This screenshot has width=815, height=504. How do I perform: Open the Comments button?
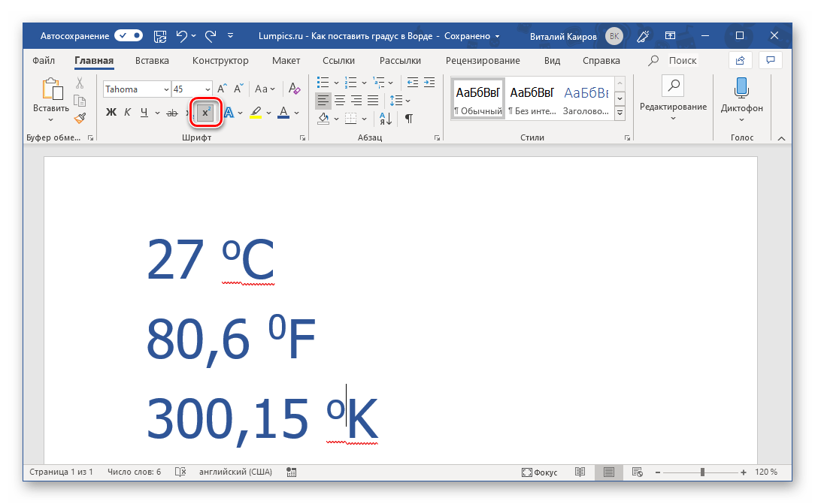[771, 60]
